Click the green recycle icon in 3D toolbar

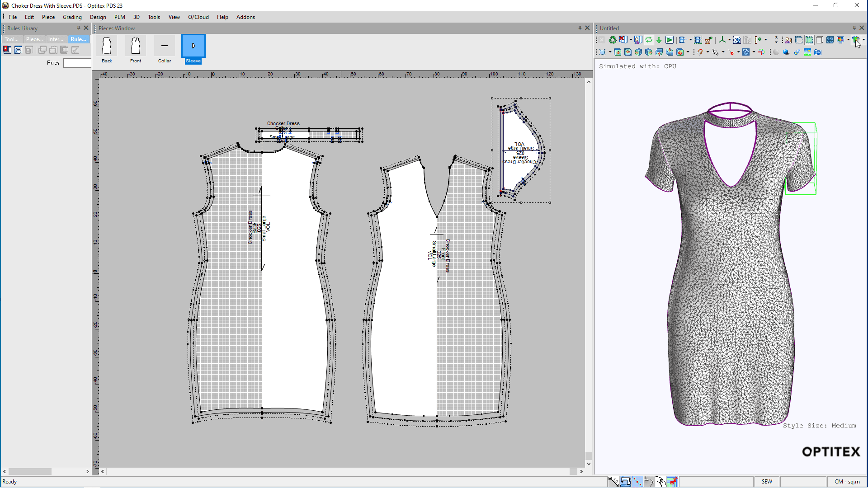coord(613,40)
